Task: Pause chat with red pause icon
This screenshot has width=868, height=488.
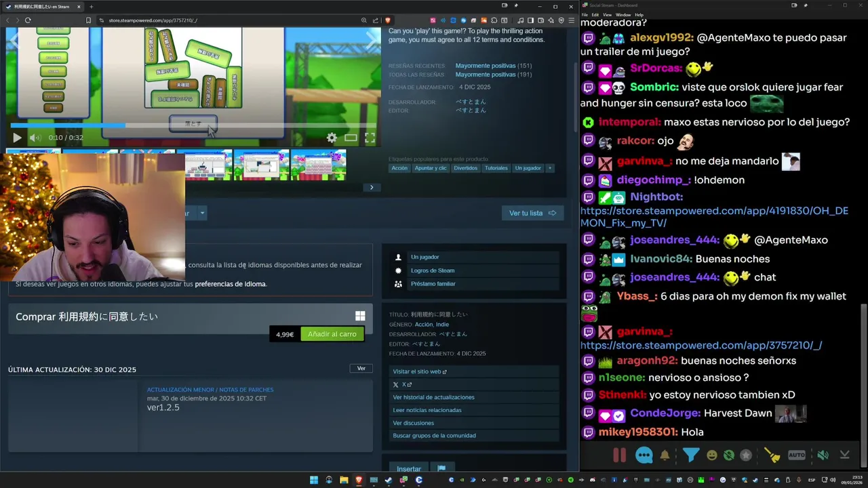Action: tap(619, 455)
